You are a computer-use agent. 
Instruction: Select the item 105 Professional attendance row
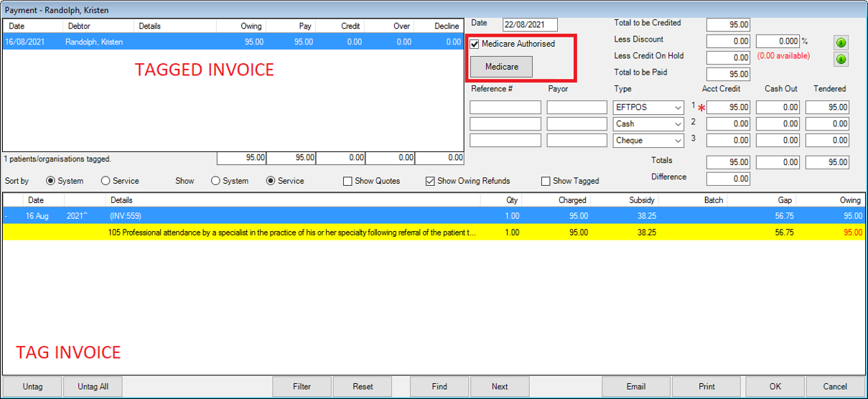click(x=434, y=233)
